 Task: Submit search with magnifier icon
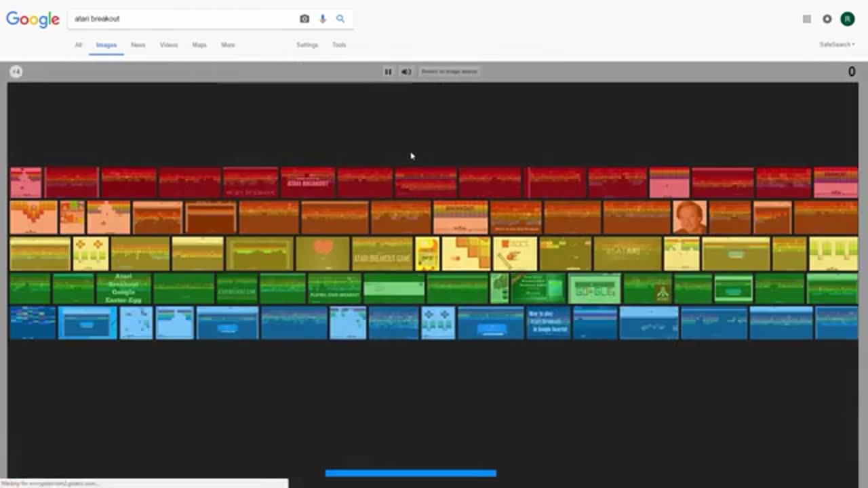340,19
